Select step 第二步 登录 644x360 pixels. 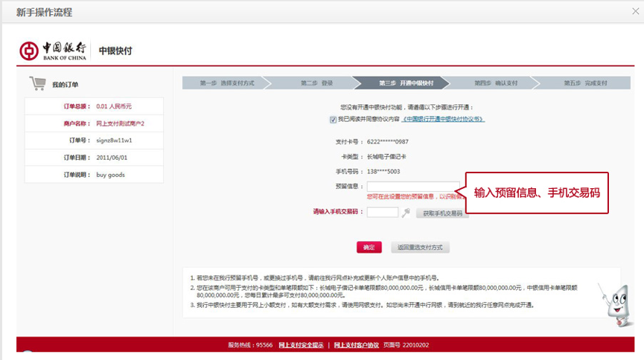(316, 83)
